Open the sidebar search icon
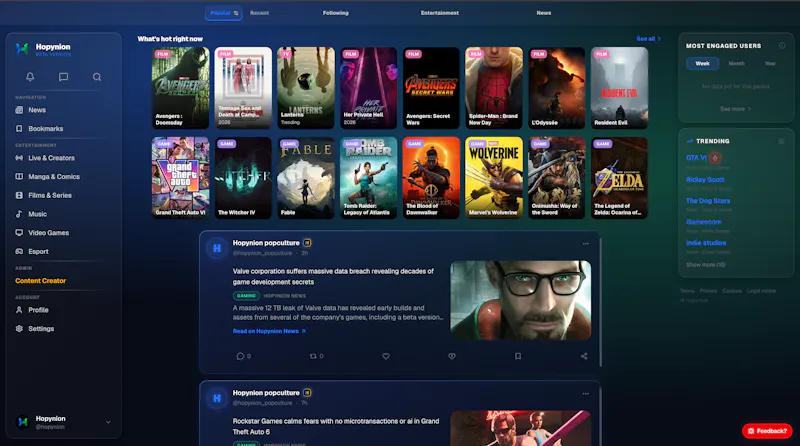 point(96,77)
